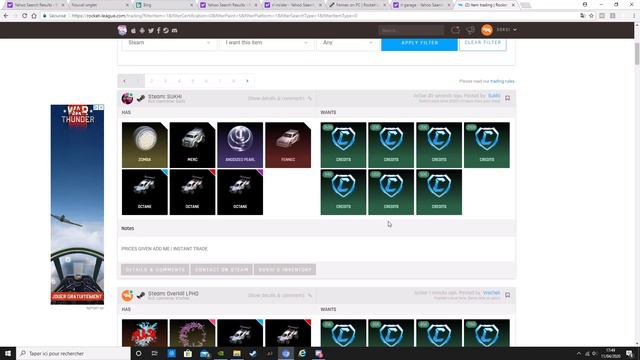
Task: Click the site search field in header
Action: point(411,30)
